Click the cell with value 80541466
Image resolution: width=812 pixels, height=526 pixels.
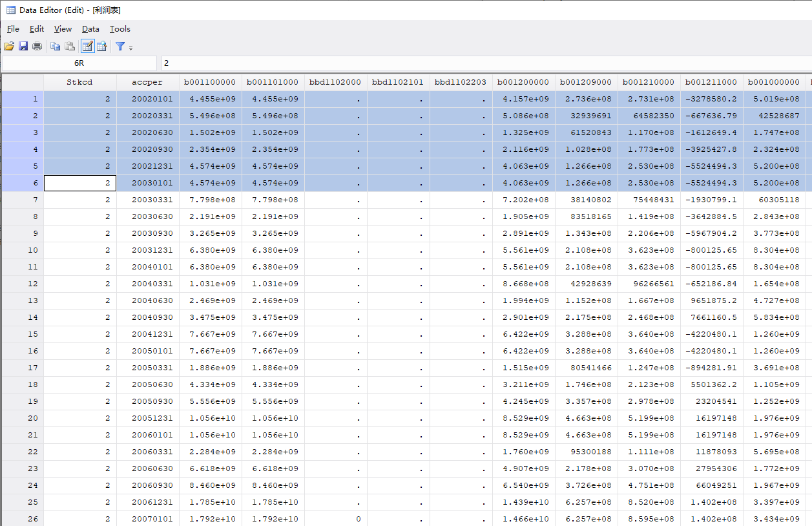(586, 368)
